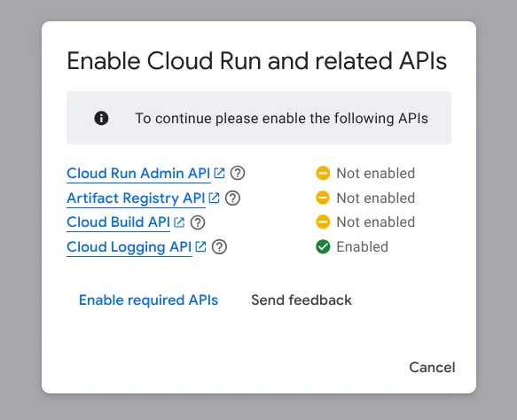Screen dimensions: 517x420
Task: Open external link icon beside Cloud Logging API
Action: 200,246
